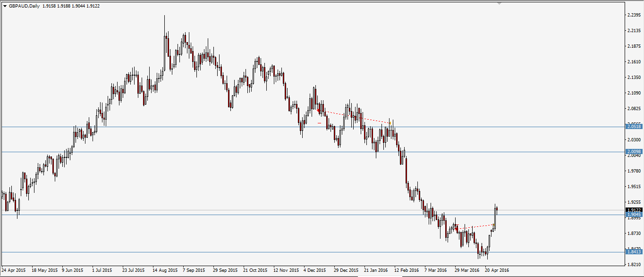Screen dimensions: 644x277
Task: Click the open price value 1.9158
Action: pyautogui.click(x=50, y=6)
